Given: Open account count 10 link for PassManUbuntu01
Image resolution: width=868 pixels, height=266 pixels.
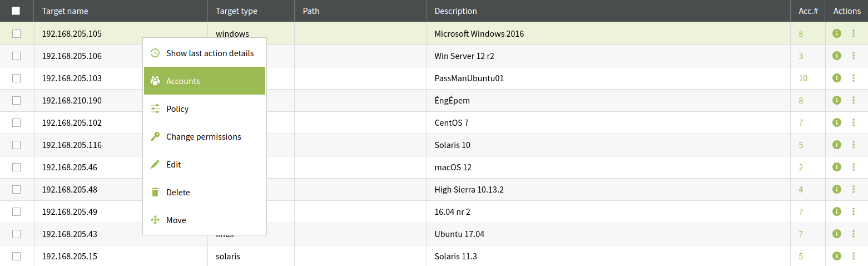Looking at the screenshot, I should tap(803, 78).
